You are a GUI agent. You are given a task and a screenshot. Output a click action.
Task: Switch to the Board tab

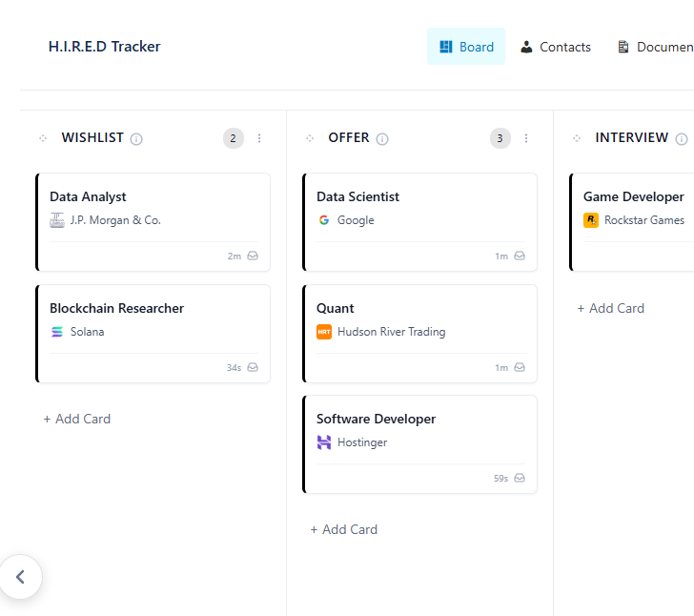pyautogui.click(x=466, y=47)
